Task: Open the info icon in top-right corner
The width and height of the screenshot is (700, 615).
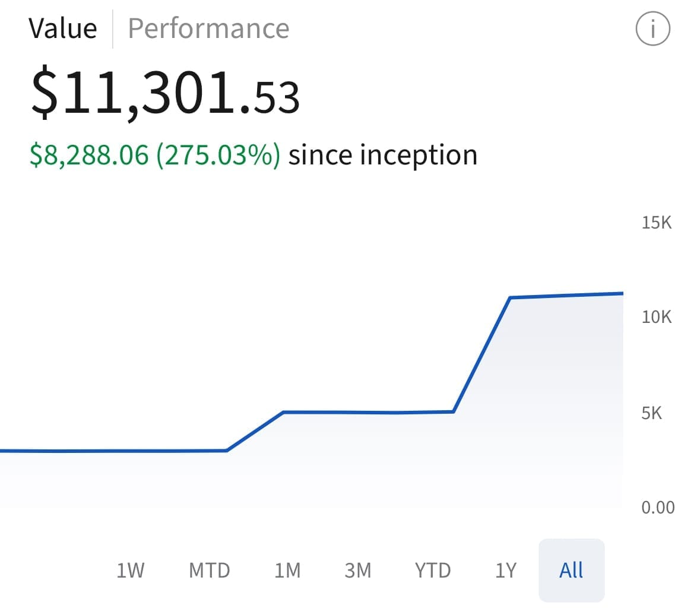Action: pyautogui.click(x=653, y=29)
